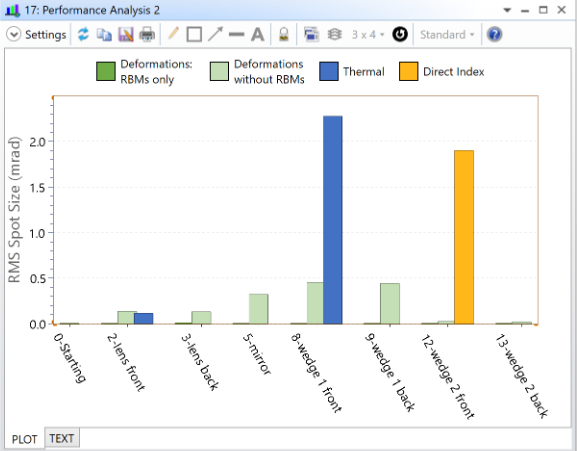Click the Direct Index legend swatch
This screenshot has width=578, height=451.
coord(408,72)
